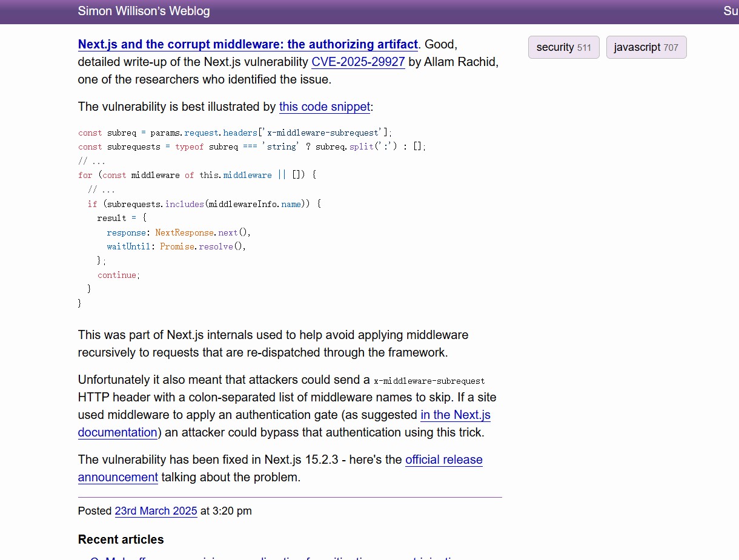Click 'if (subrequests.includes(middlewareInfo.name))' code line
The height and width of the screenshot is (560, 739).
(204, 204)
